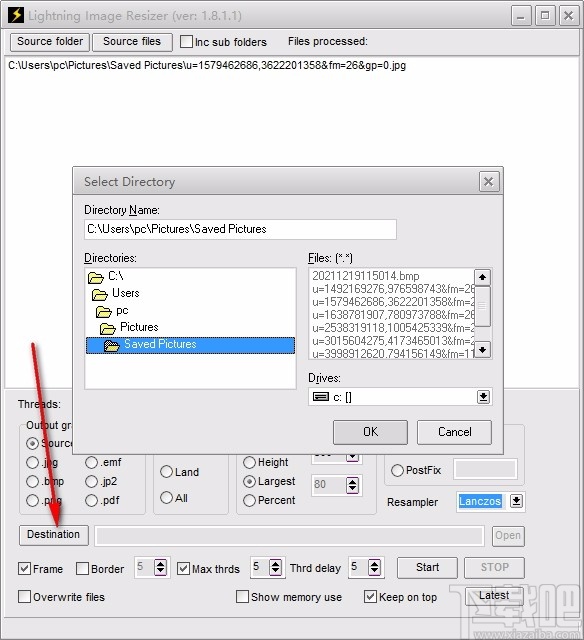Enable Show memory use checkbox
Viewport: 584px width, 640px height.
242,597
